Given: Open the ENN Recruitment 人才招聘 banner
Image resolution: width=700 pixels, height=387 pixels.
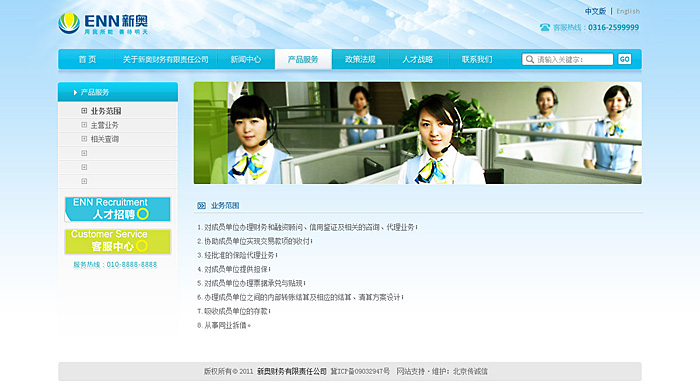Looking at the screenshot, I should (118, 209).
